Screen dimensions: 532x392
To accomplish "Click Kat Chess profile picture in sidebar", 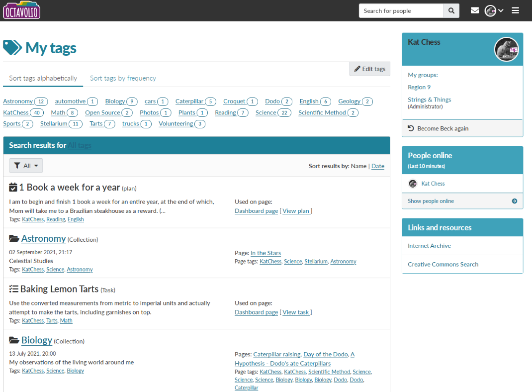I will [506, 50].
